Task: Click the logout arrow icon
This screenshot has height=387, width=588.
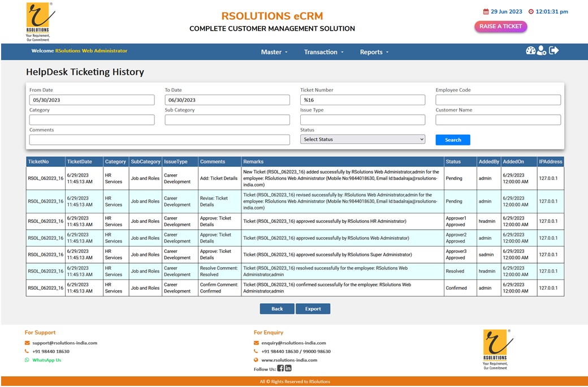Action: [554, 50]
